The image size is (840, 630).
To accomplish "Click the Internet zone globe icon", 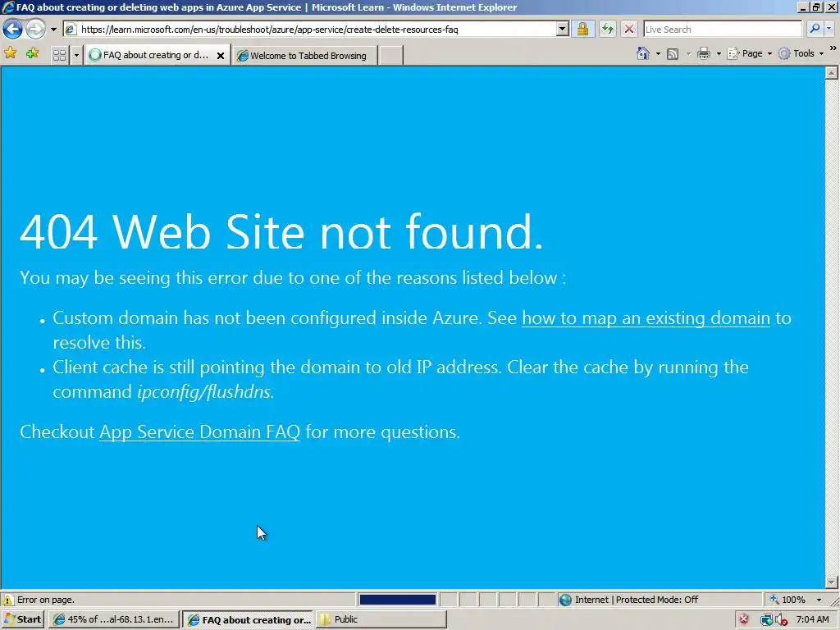I will click(565, 600).
